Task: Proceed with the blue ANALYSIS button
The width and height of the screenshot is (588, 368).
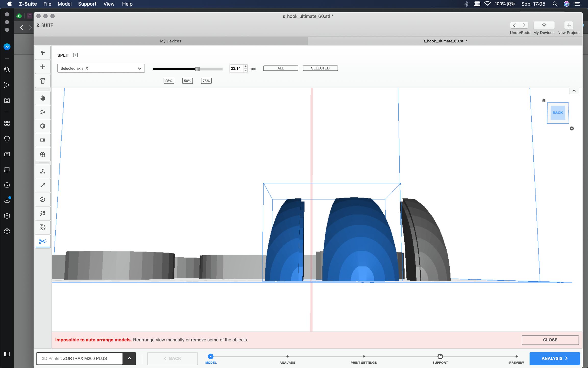Action: pos(554,358)
